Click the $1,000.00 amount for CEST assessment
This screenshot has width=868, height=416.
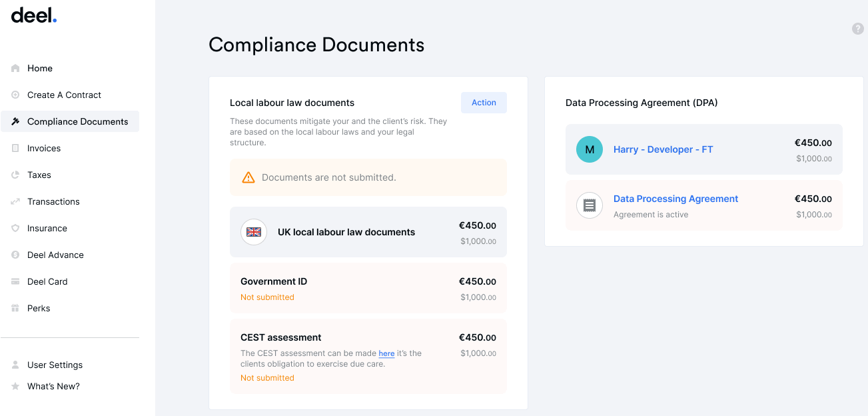coord(478,353)
